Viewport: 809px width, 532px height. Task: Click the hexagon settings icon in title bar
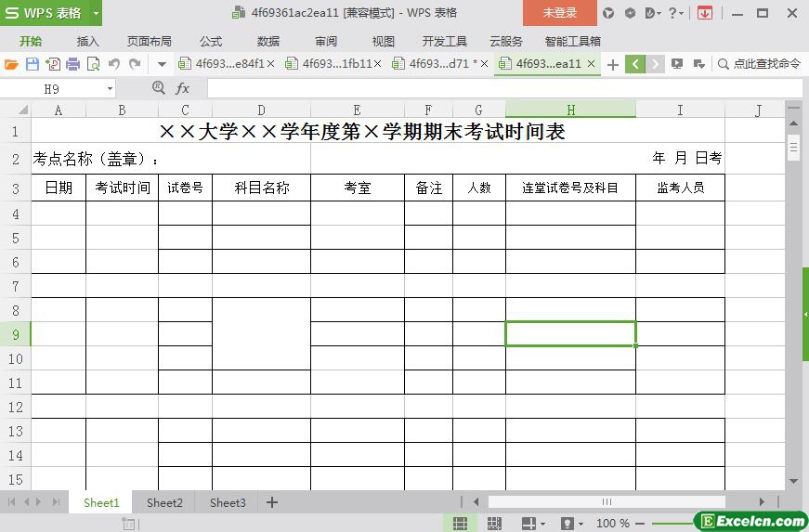tap(630, 13)
